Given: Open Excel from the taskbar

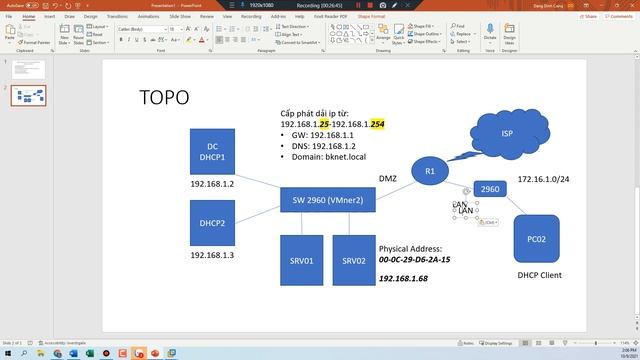Looking at the screenshot, I should (x=90, y=353).
